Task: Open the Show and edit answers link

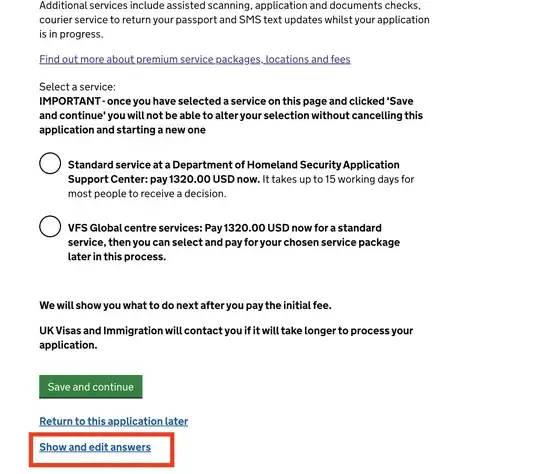Action: pos(95,447)
